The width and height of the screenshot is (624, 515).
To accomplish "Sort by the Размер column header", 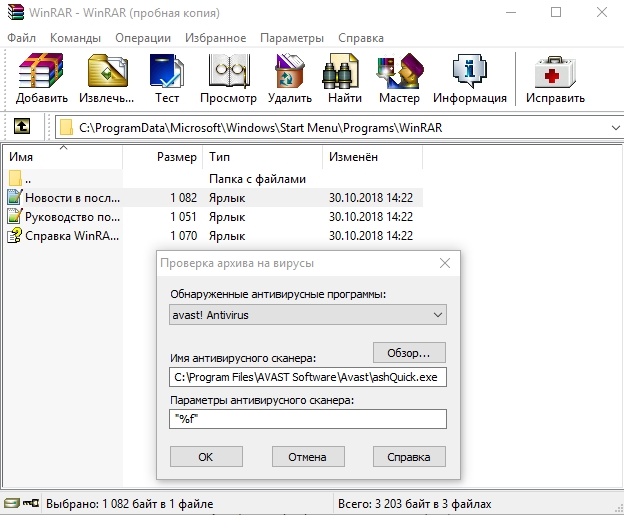I will tap(162, 157).
